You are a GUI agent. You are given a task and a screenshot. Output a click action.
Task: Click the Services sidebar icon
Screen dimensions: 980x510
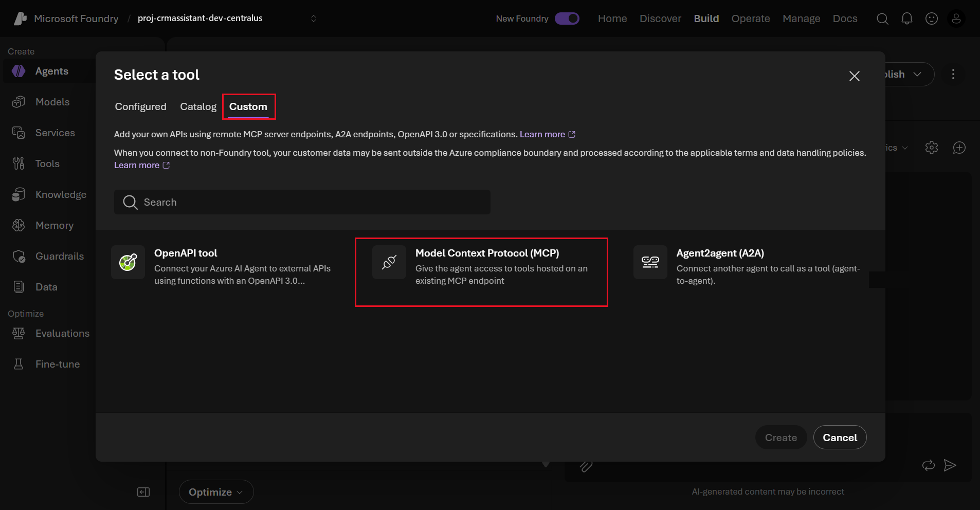[19, 133]
